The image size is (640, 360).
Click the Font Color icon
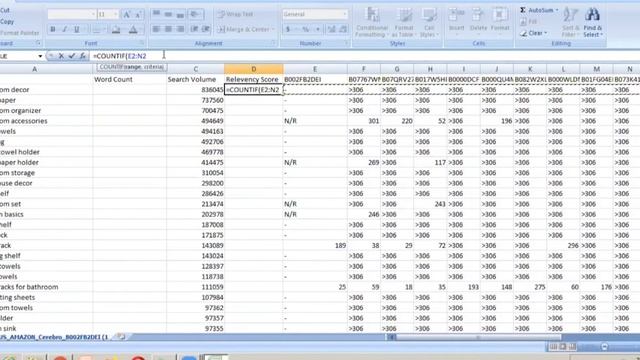[x=133, y=29]
